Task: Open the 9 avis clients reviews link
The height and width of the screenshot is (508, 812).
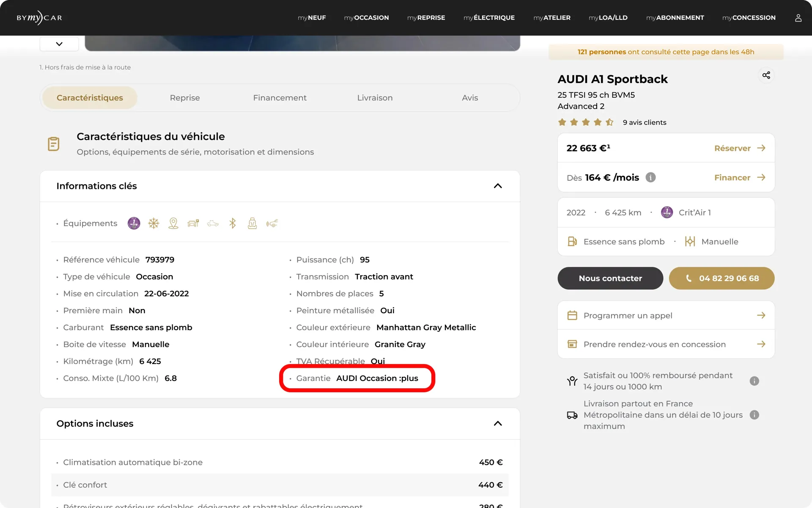Action: [645, 122]
